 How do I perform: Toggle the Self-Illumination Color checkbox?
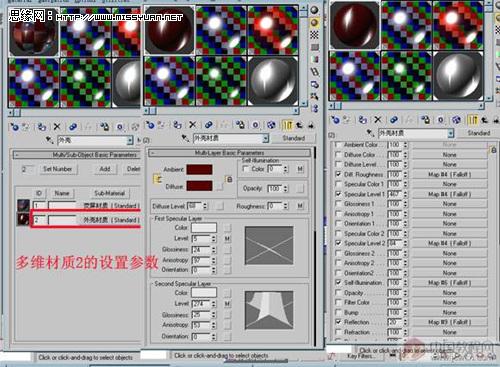(x=246, y=169)
